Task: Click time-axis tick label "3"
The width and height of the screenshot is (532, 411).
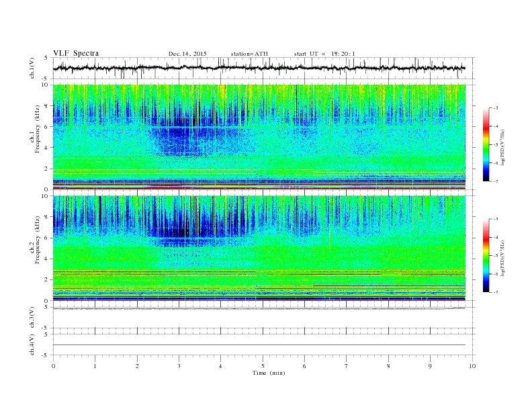Action: click(x=179, y=366)
